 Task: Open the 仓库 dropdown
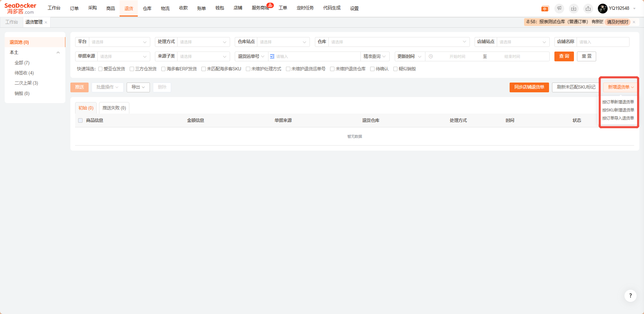coord(399,42)
